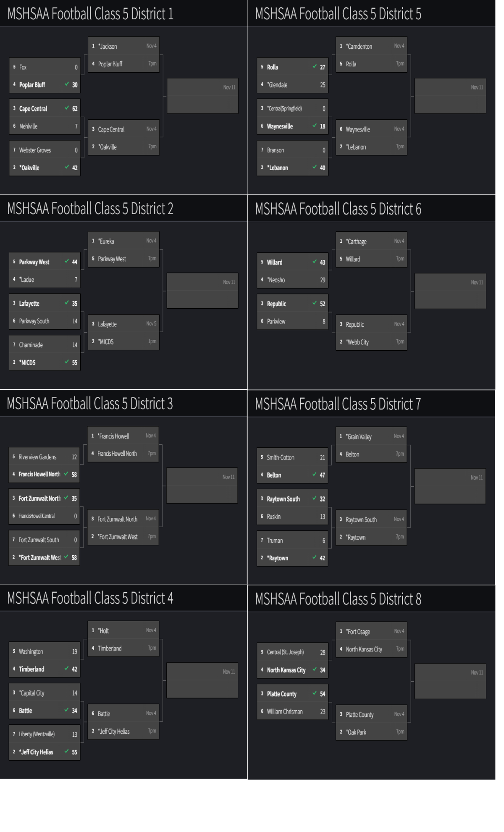Image resolution: width=504 pixels, height=832 pixels.
Task: Click the *Holt team in District 4
Action: coord(103,631)
